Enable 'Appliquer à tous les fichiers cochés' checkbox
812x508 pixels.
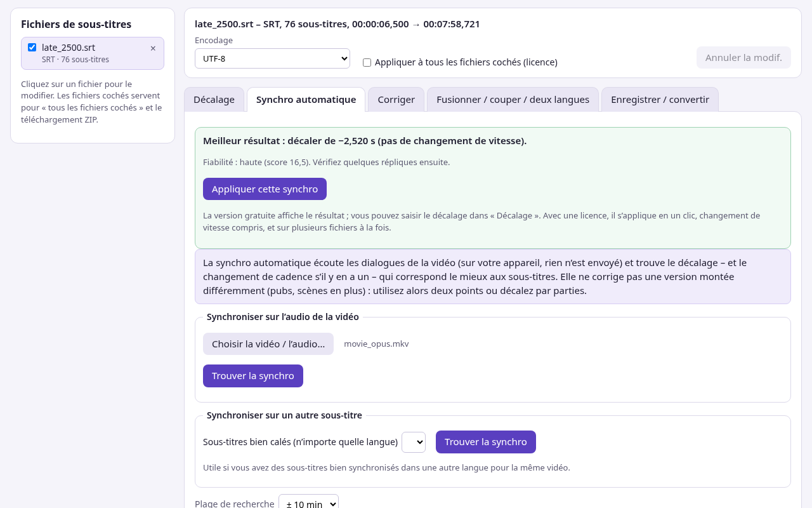[x=367, y=62]
